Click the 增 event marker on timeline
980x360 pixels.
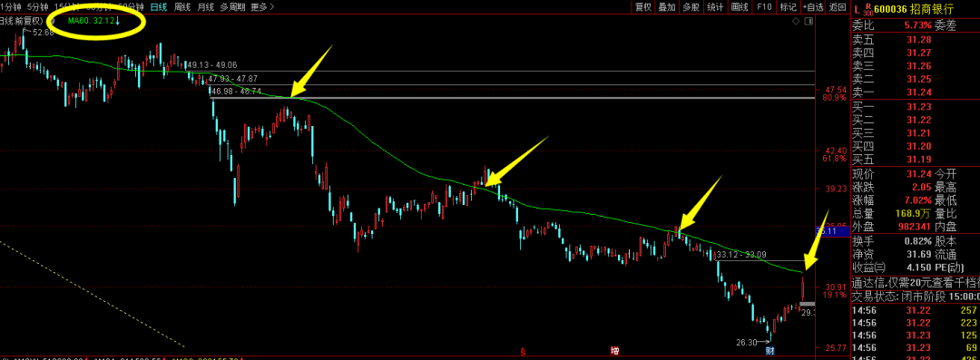coord(614,351)
